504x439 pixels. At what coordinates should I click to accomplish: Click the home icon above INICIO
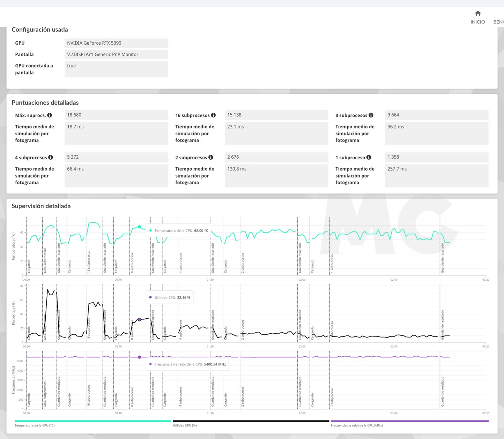point(477,13)
